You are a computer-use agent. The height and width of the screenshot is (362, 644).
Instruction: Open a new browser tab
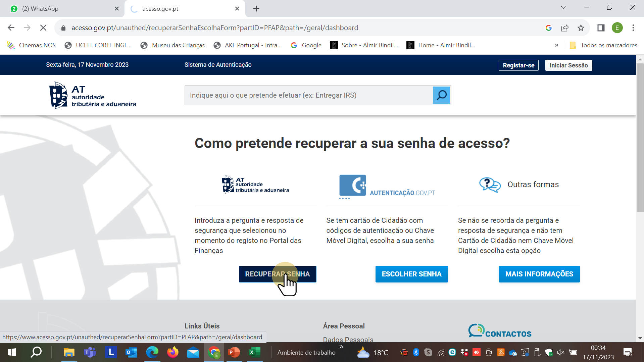click(x=256, y=9)
